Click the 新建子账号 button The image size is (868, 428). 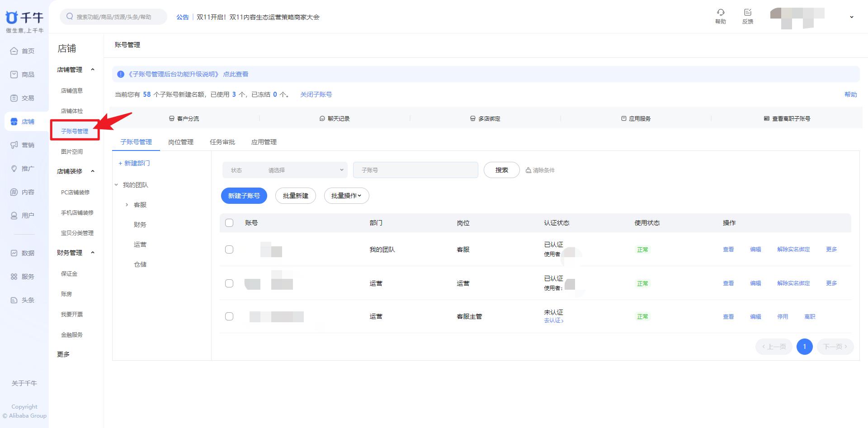tap(244, 196)
